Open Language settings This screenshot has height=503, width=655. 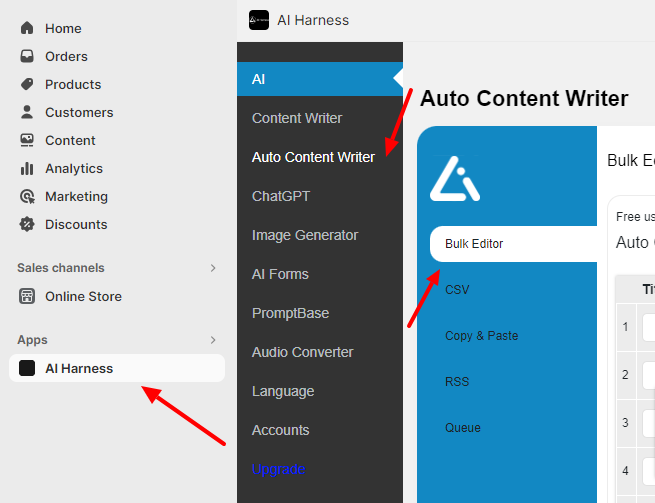283,391
